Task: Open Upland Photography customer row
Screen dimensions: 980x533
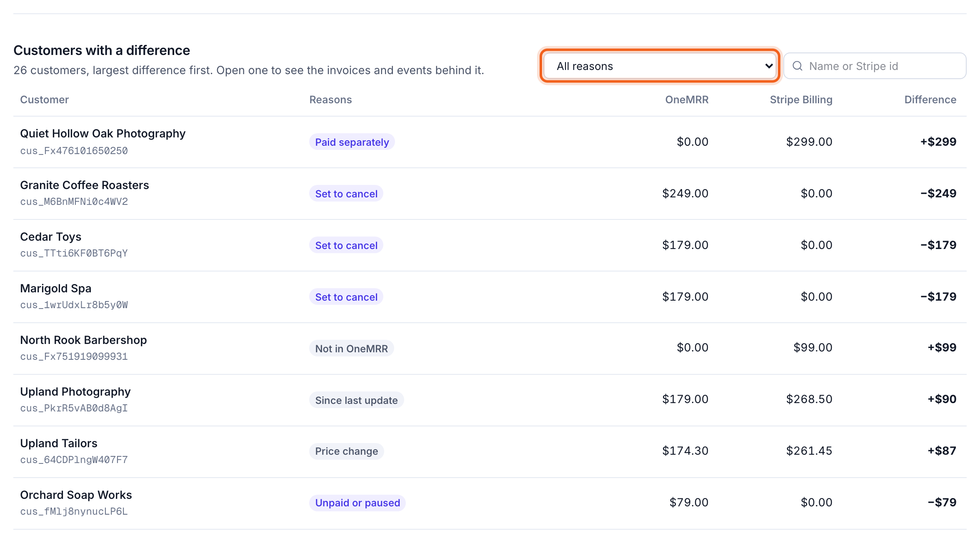Action: point(490,400)
